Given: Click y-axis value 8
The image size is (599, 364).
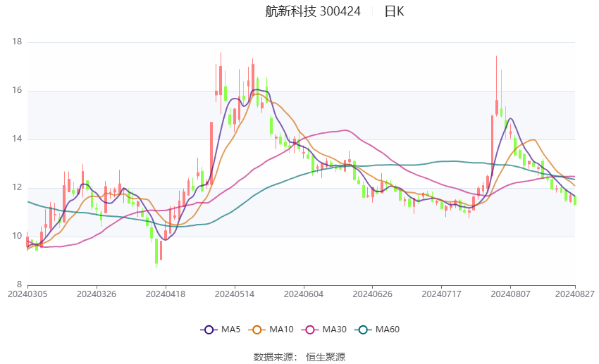Looking at the screenshot, I should pos(20,284).
